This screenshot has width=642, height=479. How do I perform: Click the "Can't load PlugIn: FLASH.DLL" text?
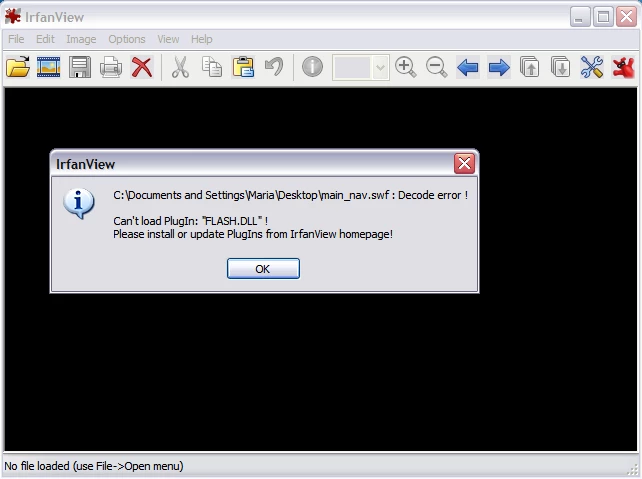pos(190,221)
